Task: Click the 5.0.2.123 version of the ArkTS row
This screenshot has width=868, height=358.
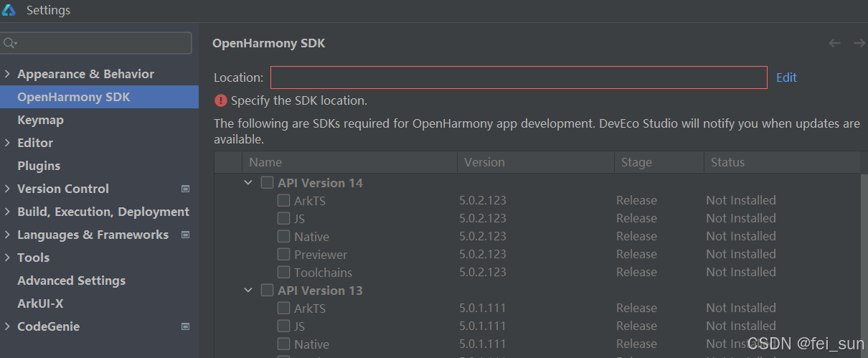Action: tap(483, 200)
